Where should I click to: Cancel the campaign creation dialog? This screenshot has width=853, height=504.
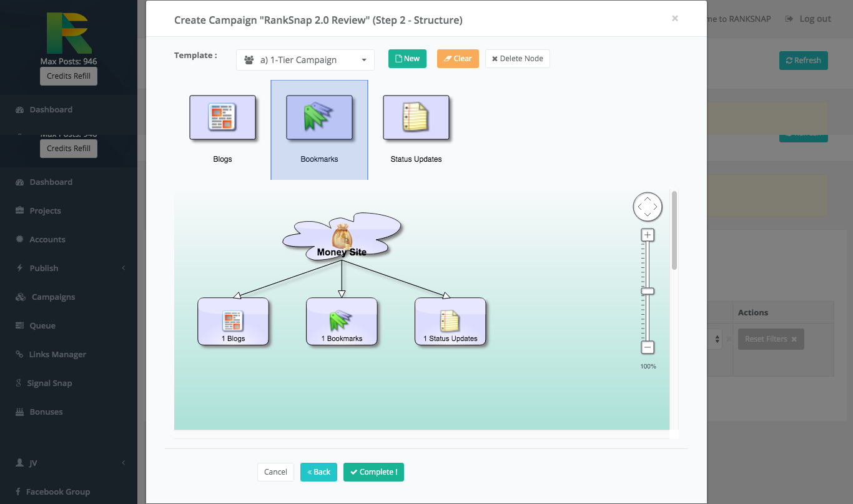pos(275,472)
